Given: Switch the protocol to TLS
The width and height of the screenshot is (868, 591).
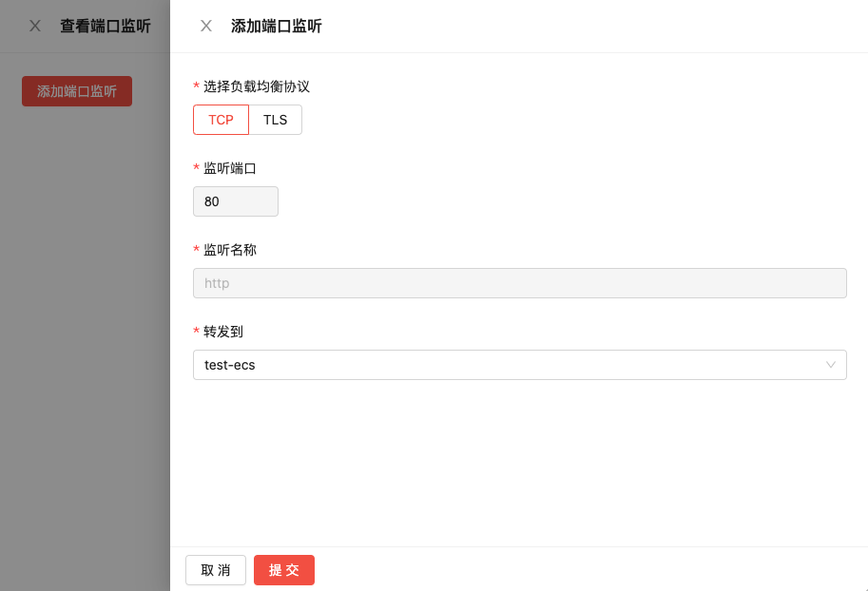Looking at the screenshot, I should (275, 120).
